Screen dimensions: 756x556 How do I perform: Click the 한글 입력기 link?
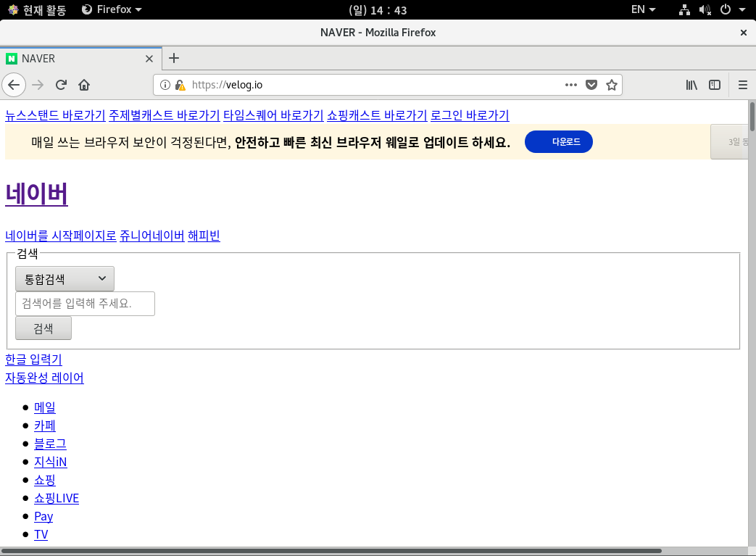(34, 360)
